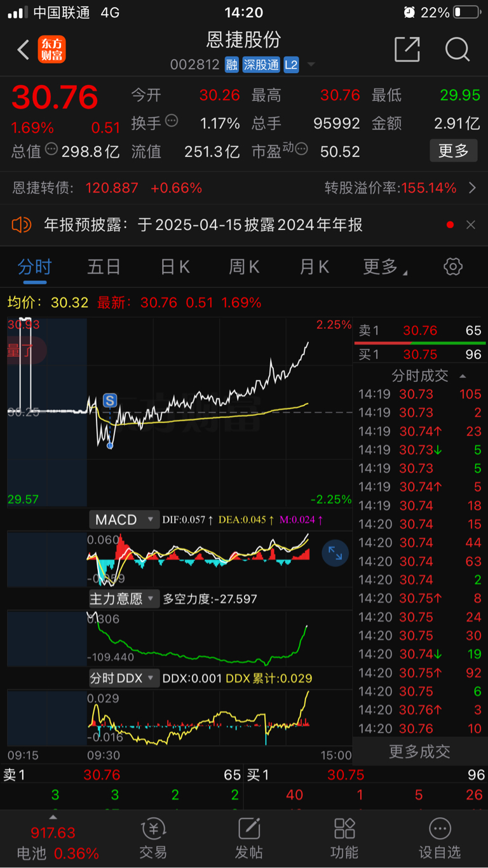Tap the 最低 29.95 value

[460, 95]
